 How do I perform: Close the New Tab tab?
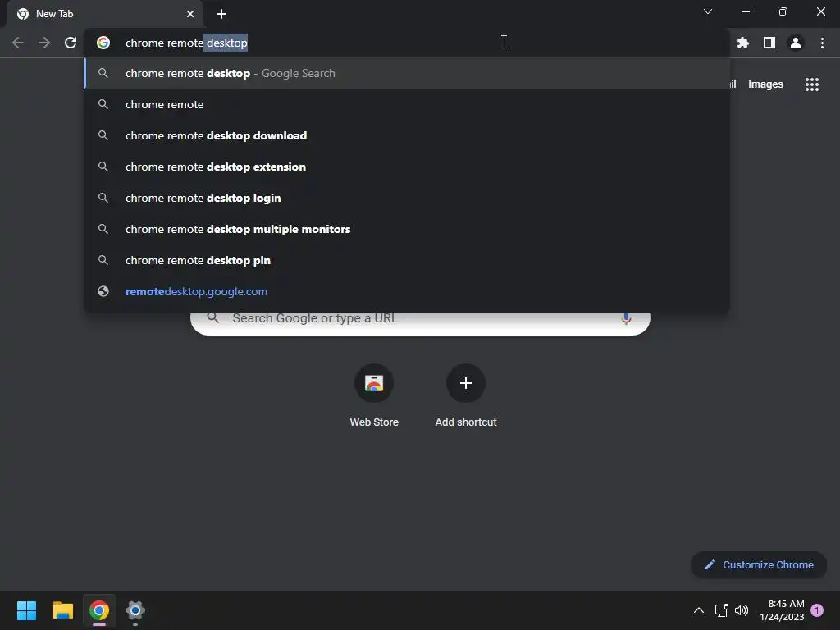[190, 14]
